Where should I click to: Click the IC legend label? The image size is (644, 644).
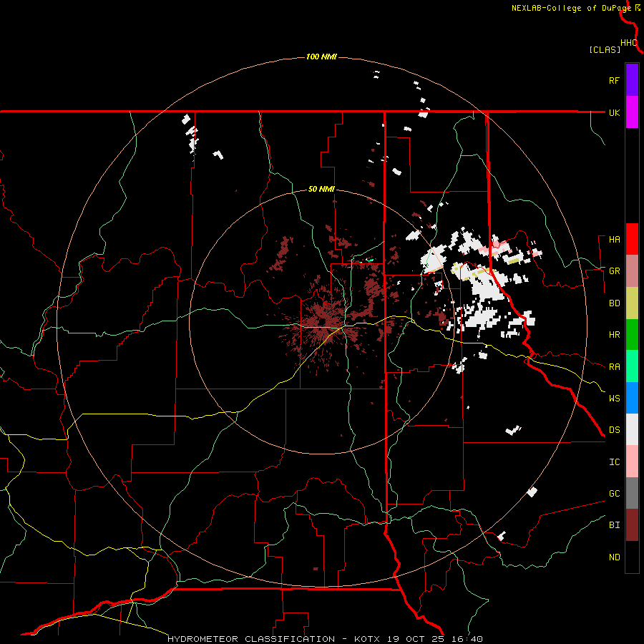pos(615,462)
